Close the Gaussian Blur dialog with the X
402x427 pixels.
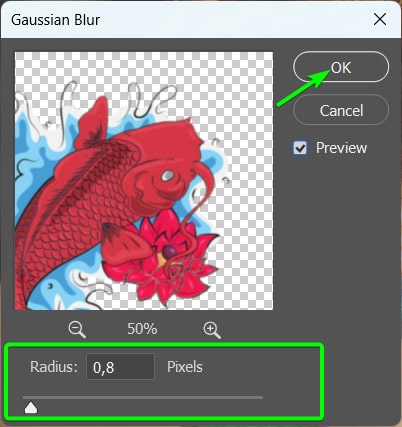pyautogui.click(x=380, y=19)
